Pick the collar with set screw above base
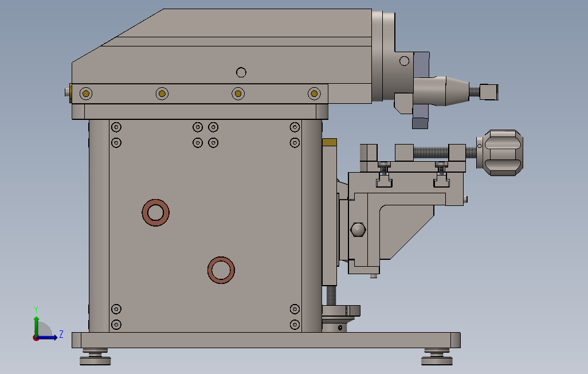The width and height of the screenshot is (588, 374). tap(334, 327)
